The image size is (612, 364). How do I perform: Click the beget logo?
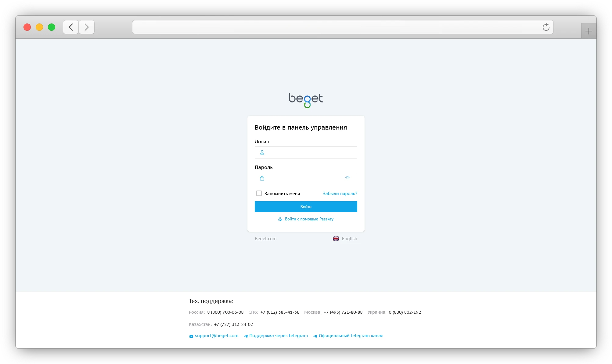[x=306, y=100]
